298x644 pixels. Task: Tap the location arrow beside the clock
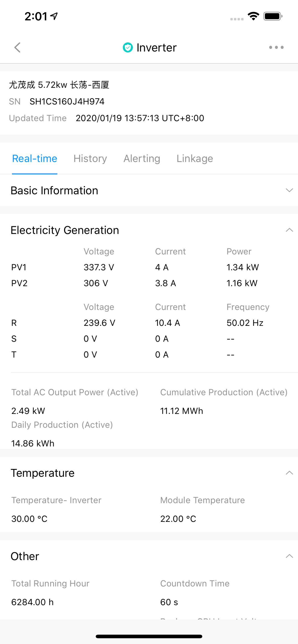[54, 16]
